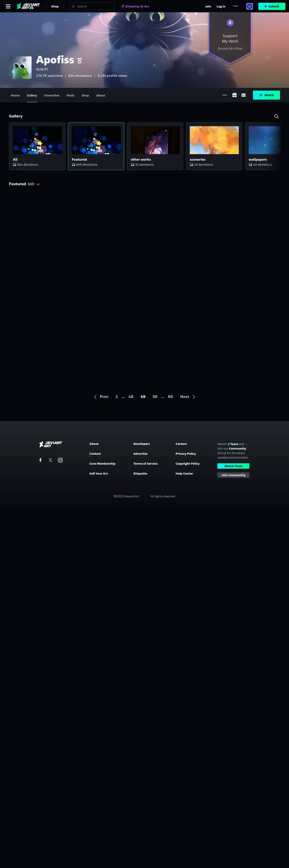
Task: Switch to the About tab
Action: pos(101,95)
